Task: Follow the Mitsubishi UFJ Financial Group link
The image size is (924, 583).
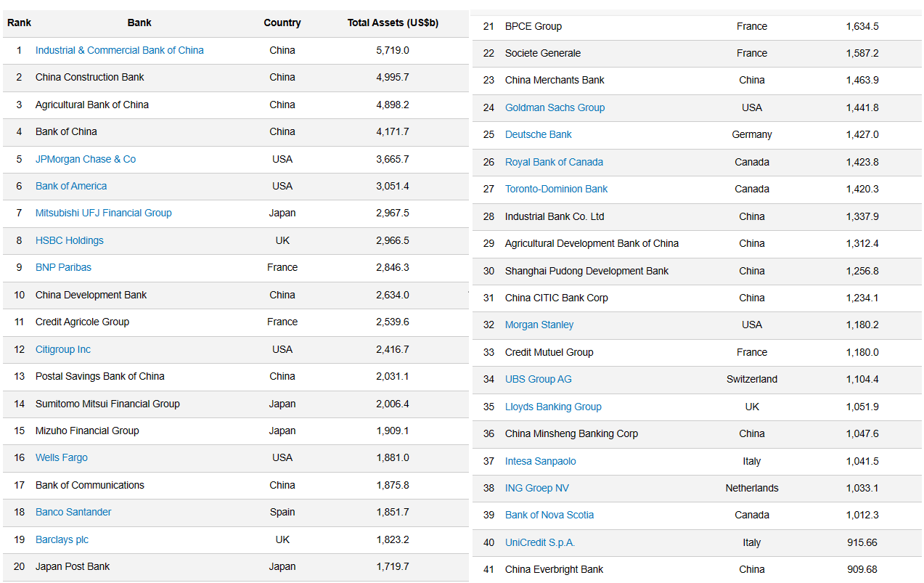Action: (x=104, y=213)
